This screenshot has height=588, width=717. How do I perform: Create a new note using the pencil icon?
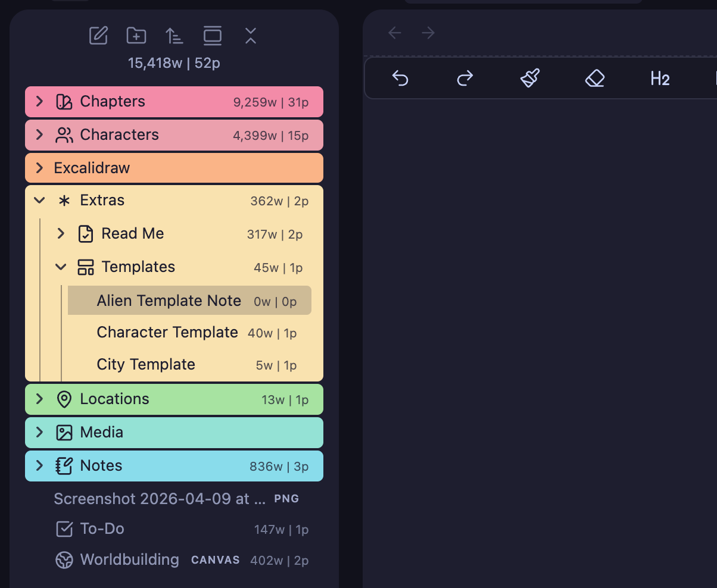98,35
